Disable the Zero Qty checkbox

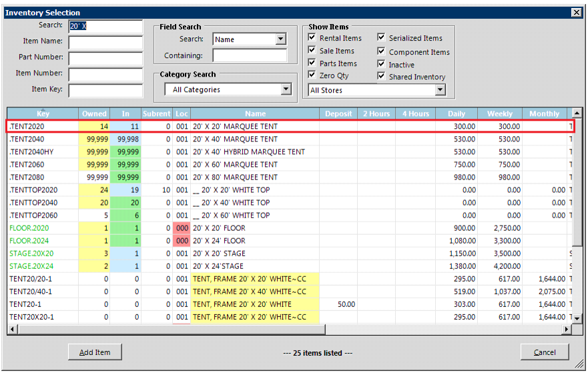pyautogui.click(x=312, y=76)
